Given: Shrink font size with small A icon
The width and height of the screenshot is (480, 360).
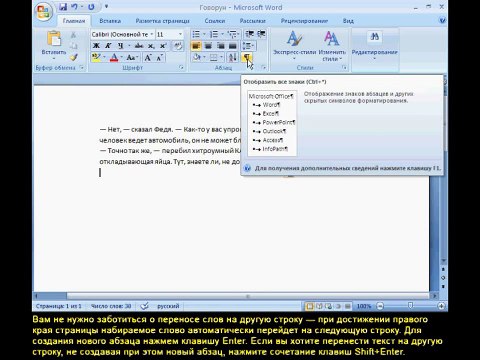Looking at the screenshot, I should (159, 57).
